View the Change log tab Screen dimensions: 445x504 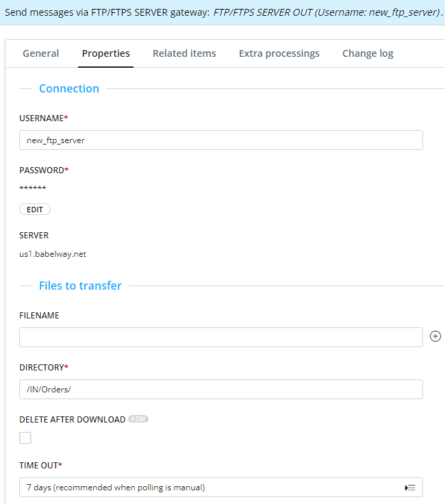pos(368,53)
